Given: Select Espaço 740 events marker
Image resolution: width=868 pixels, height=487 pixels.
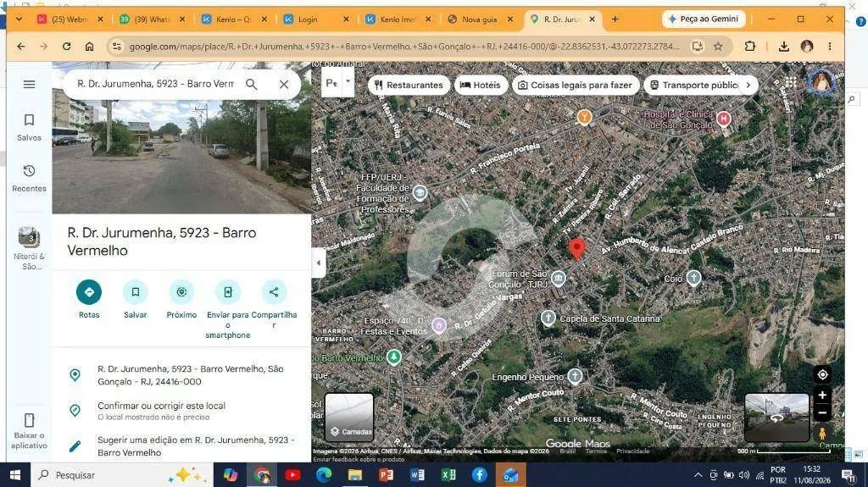Looking at the screenshot, I should [439, 325].
